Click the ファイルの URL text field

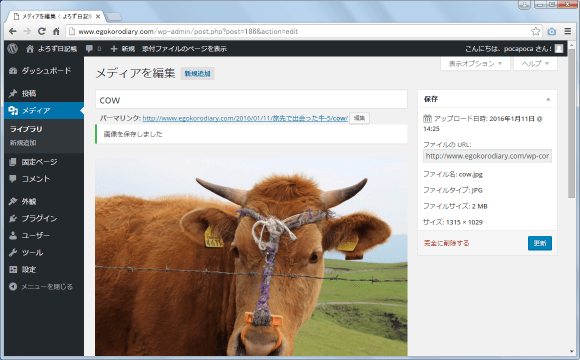pyautogui.click(x=487, y=156)
